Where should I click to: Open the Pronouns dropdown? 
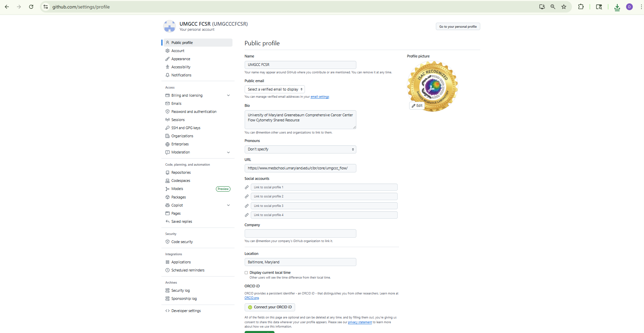300,149
